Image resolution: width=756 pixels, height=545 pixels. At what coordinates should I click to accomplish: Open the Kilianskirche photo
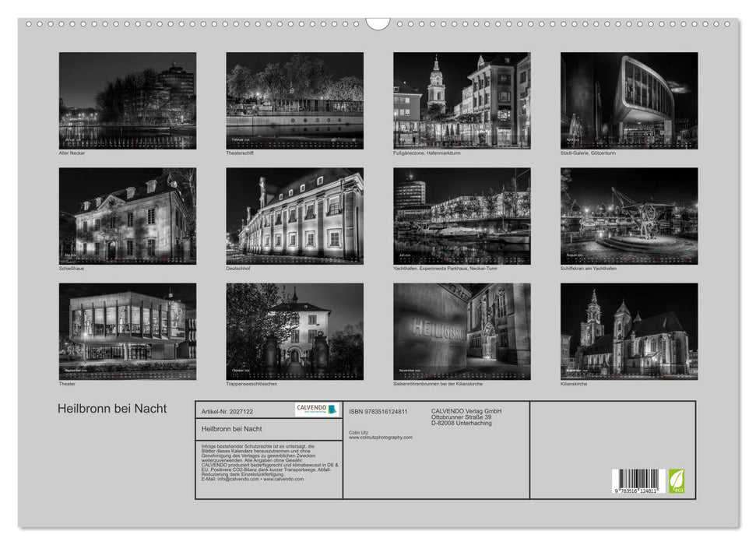[x=628, y=331]
